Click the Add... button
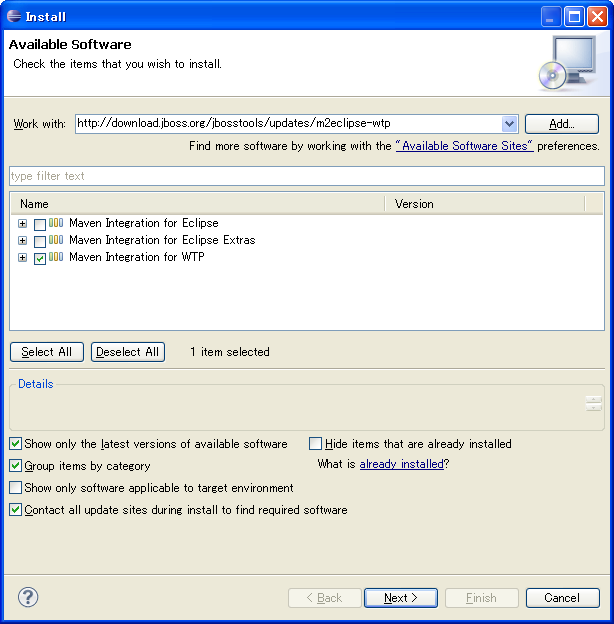614x624 pixels. click(561, 124)
